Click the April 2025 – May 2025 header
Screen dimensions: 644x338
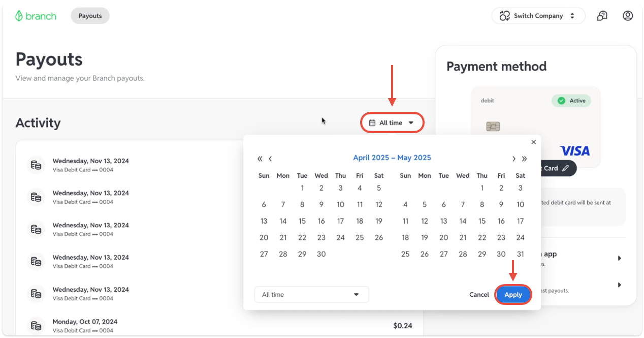click(392, 158)
